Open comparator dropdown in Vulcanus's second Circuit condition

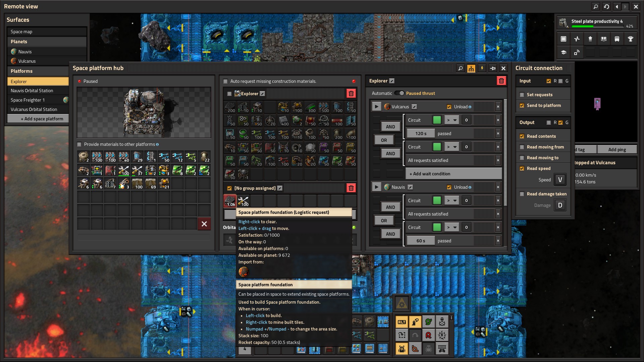pos(451,147)
